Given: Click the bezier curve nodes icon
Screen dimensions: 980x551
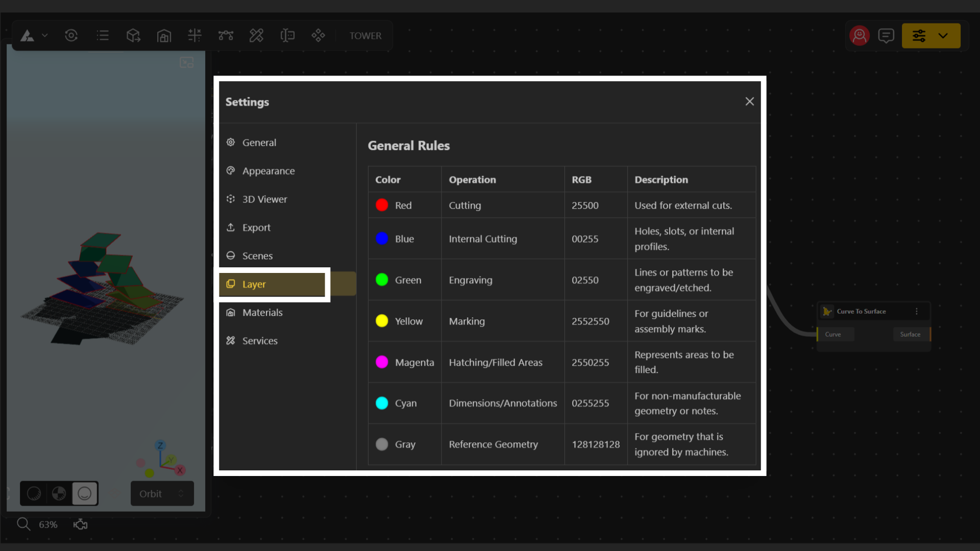Looking at the screenshot, I should [x=226, y=36].
